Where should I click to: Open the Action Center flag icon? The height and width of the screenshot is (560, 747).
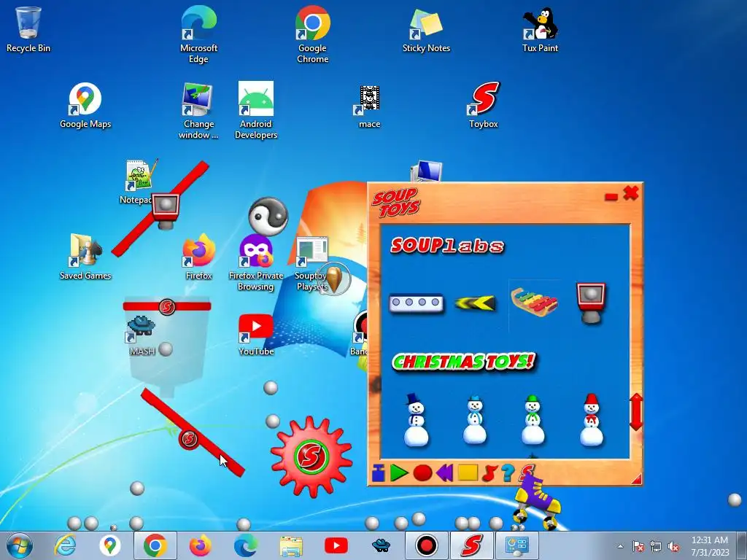(x=638, y=546)
